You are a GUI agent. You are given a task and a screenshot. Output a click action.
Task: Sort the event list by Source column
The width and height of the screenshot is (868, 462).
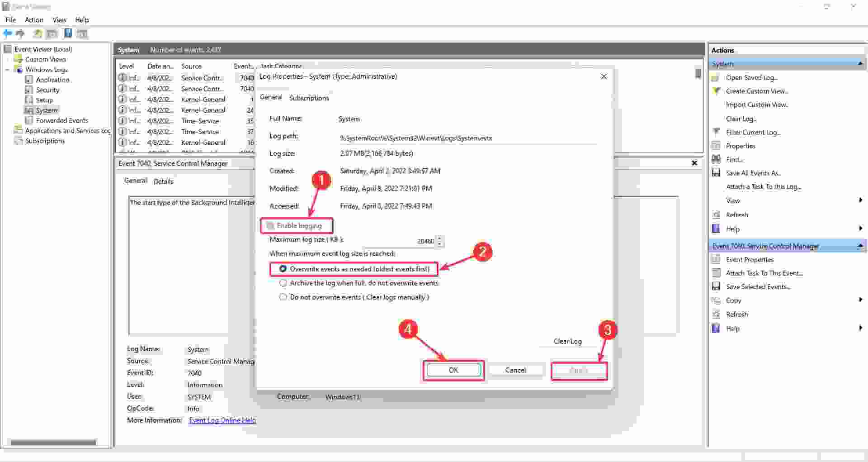point(191,66)
